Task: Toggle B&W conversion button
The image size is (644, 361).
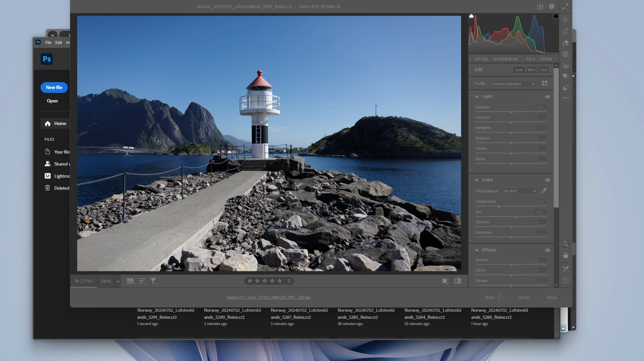Action: pos(531,70)
